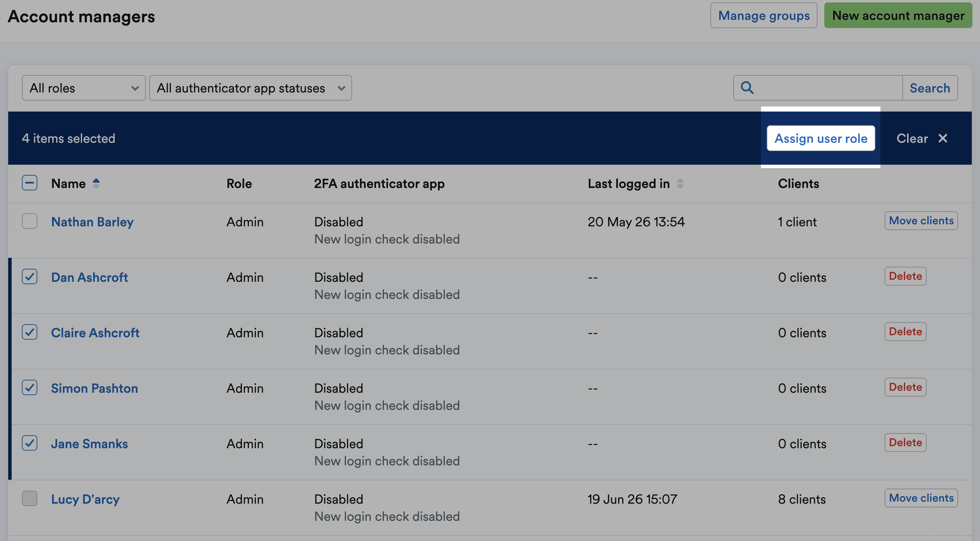
Task: Check the Lucy D'arcy row checkbox
Action: [x=29, y=498]
